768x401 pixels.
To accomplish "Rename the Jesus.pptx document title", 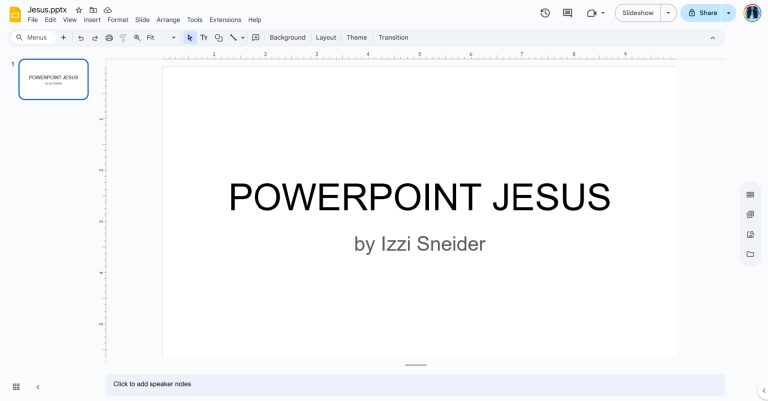I will click(x=47, y=10).
